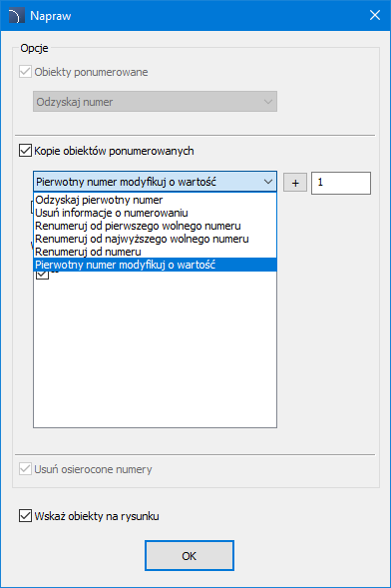
Task: Open the Odzyskaj numer dropdown
Action: (x=155, y=102)
